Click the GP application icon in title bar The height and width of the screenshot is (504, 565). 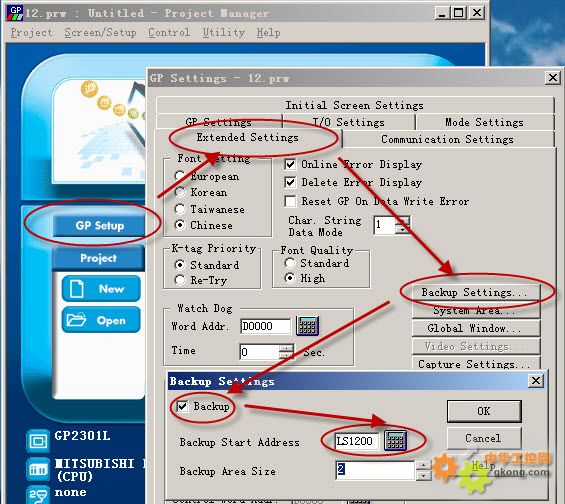point(15,13)
